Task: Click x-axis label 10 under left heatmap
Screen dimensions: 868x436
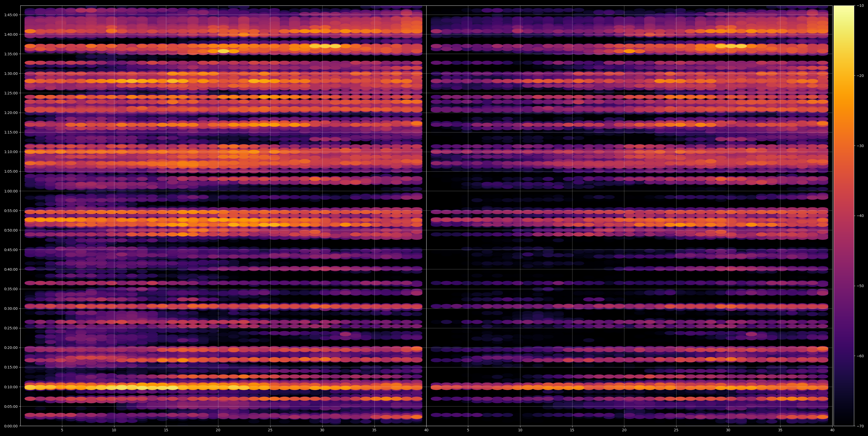Action: tap(114, 430)
